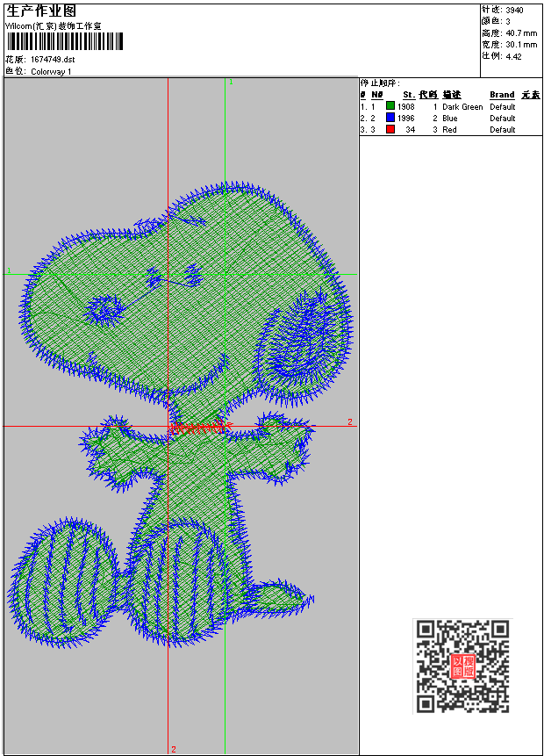The image size is (544, 756).
Task: Click the 'Red' description in row 3
Action: pyautogui.click(x=449, y=130)
